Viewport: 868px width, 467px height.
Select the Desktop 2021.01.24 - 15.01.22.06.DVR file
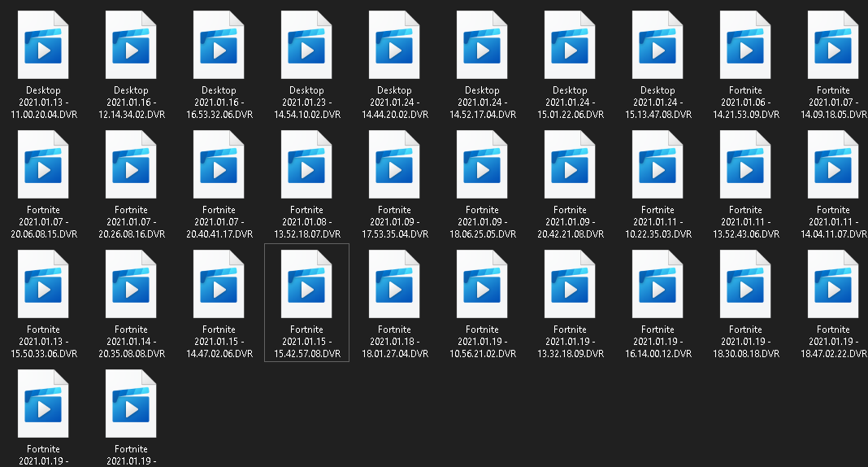pos(570,65)
